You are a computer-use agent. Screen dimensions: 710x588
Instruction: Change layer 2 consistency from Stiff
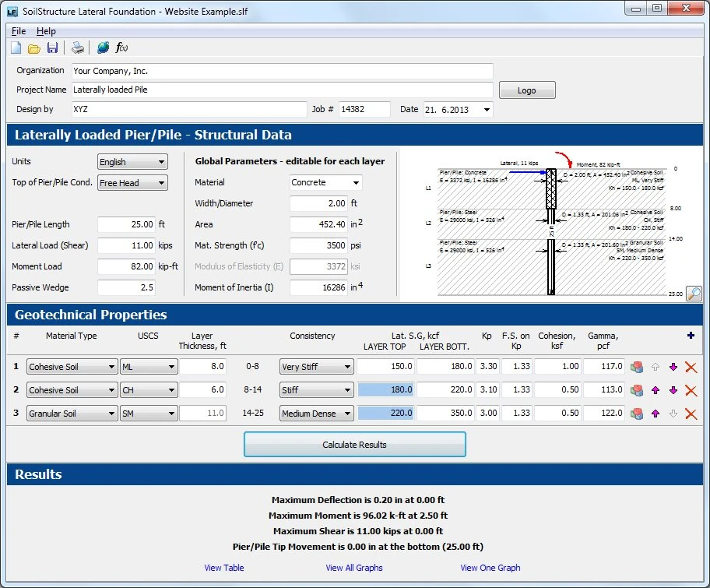[x=316, y=390]
